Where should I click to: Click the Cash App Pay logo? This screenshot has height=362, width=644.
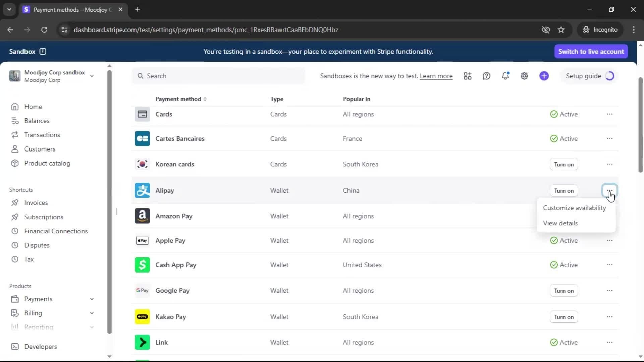[142, 265]
